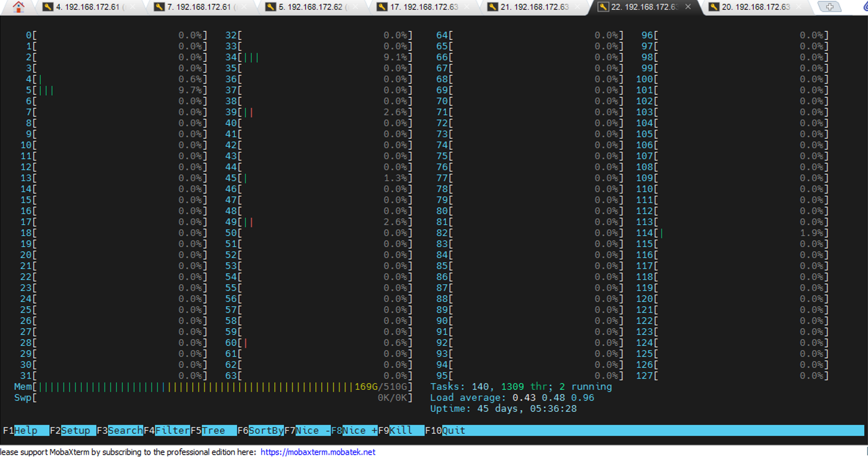Viewport: 868px width, 458px height.
Task: Click the Mem label
Action: click(x=23, y=387)
